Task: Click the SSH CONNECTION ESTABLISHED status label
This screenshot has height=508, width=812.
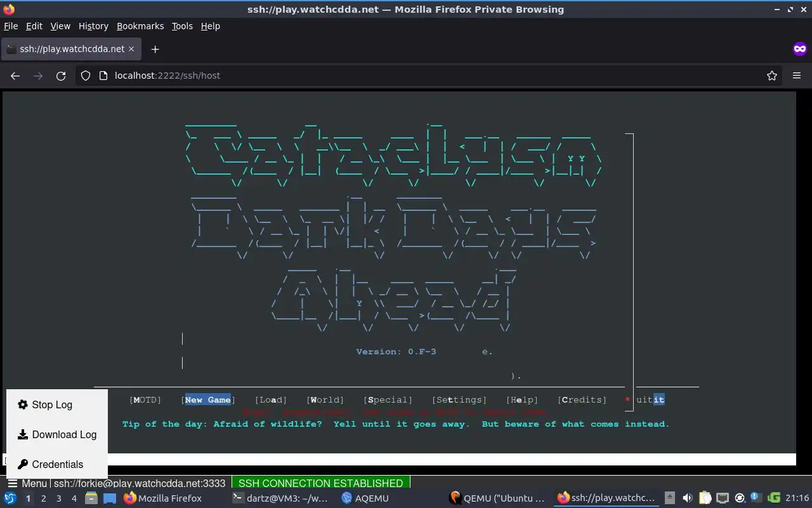Action: point(320,483)
